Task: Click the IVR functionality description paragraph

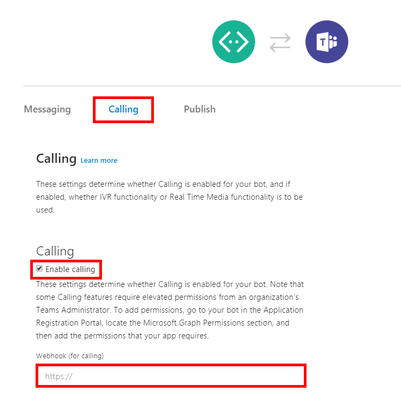Action: coord(169,197)
